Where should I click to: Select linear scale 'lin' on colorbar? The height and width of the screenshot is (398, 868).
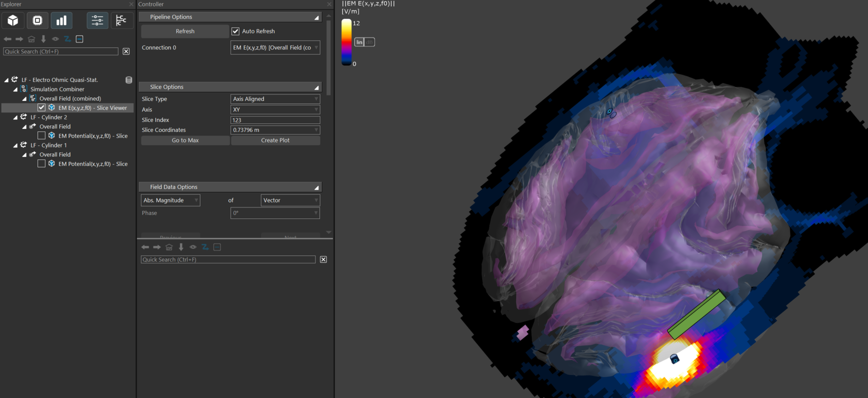coord(359,42)
